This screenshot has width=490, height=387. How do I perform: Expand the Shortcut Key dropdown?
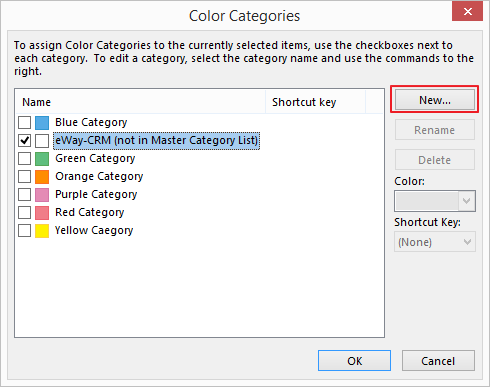tap(435, 242)
